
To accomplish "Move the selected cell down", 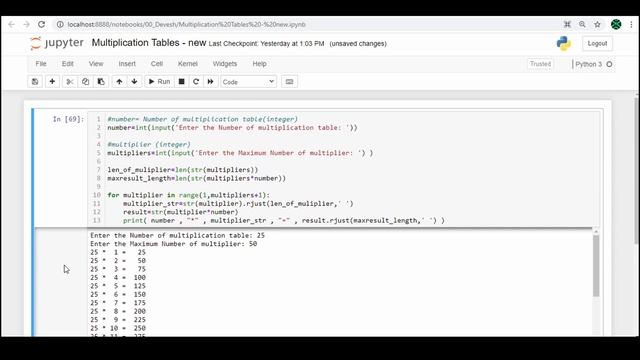I will [134, 82].
